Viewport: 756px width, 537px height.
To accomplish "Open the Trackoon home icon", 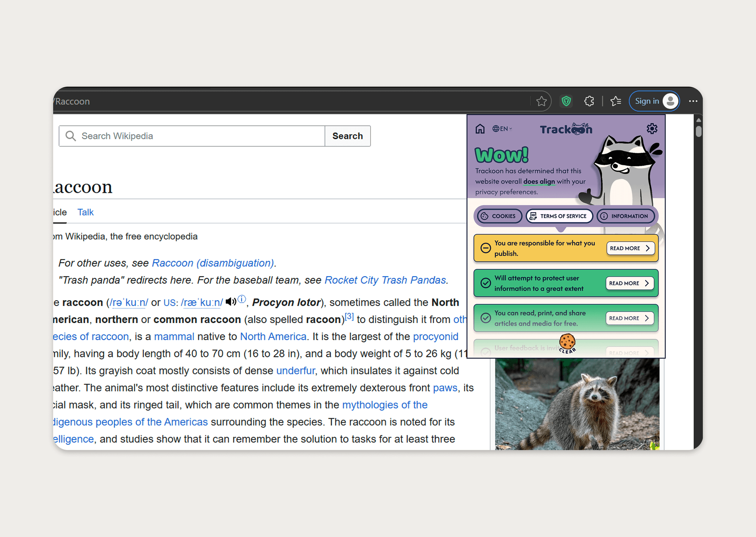I will pyautogui.click(x=480, y=129).
